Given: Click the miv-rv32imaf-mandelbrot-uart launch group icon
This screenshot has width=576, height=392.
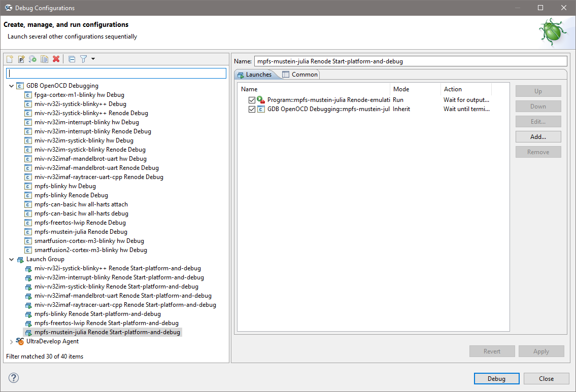Looking at the screenshot, I should click(x=28, y=296).
